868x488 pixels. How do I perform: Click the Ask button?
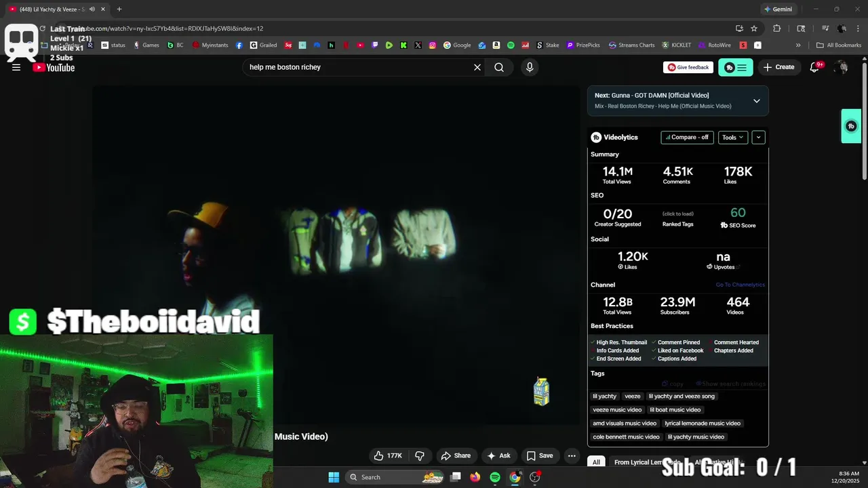[x=498, y=455]
